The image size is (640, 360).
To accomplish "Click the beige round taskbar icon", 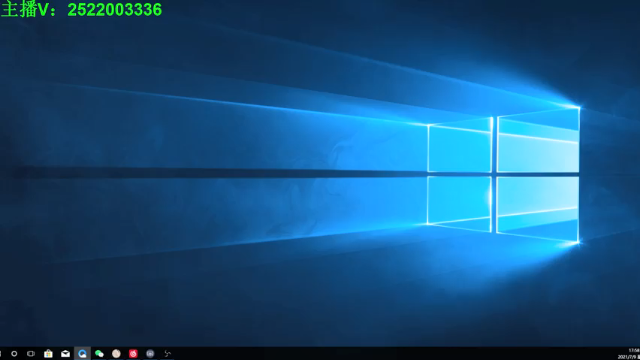I will [116, 353].
